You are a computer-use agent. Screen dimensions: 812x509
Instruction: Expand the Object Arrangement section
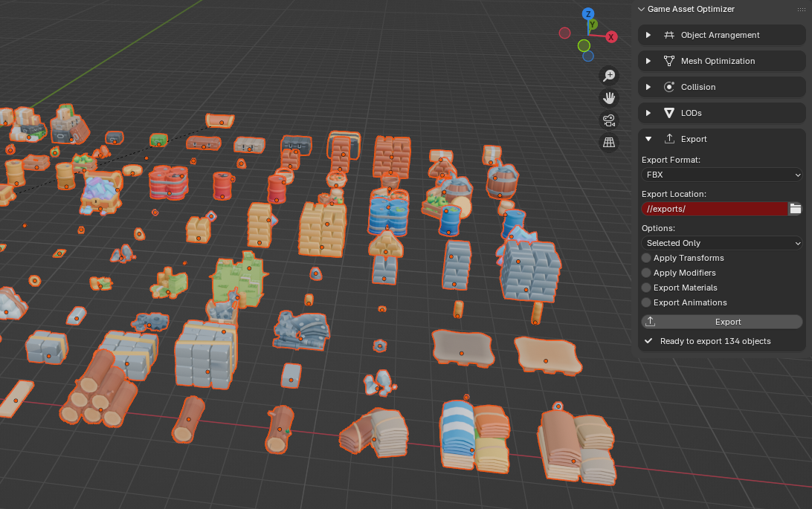(x=648, y=35)
